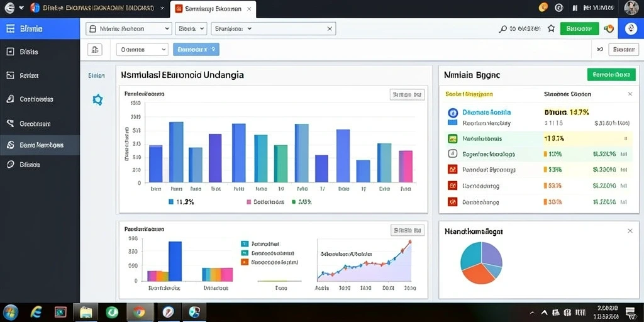Image resolution: width=644 pixels, height=322 pixels.
Task: Open the first dropdown in the top filter bar
Action: [128, 29]
